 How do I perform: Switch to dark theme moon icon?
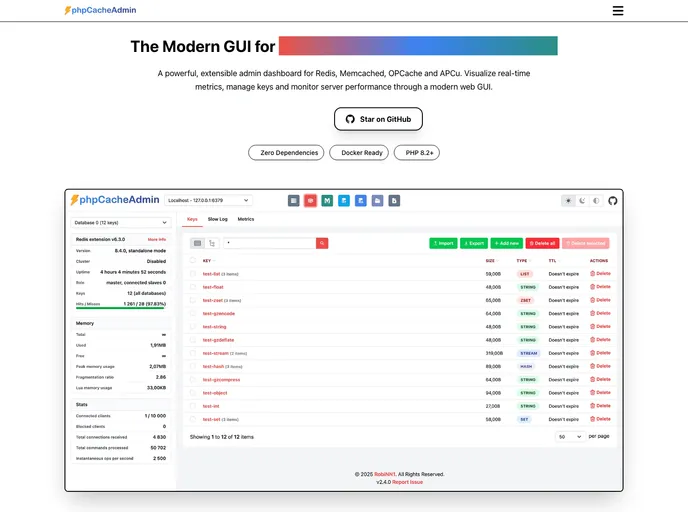click(582, 201)
